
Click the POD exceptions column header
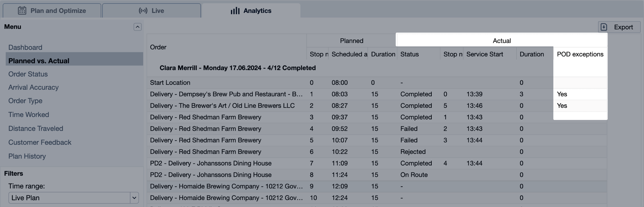click(x=580, y=54)
